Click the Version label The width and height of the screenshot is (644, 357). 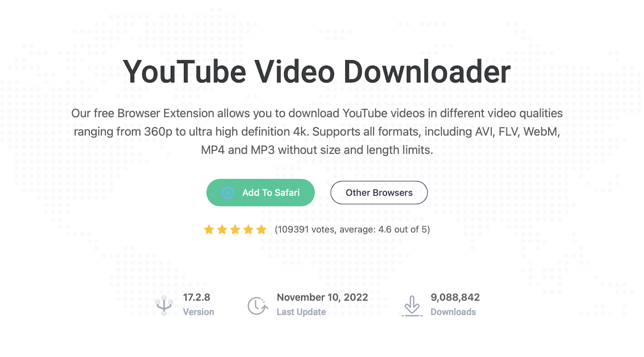(x=198, y=312)
